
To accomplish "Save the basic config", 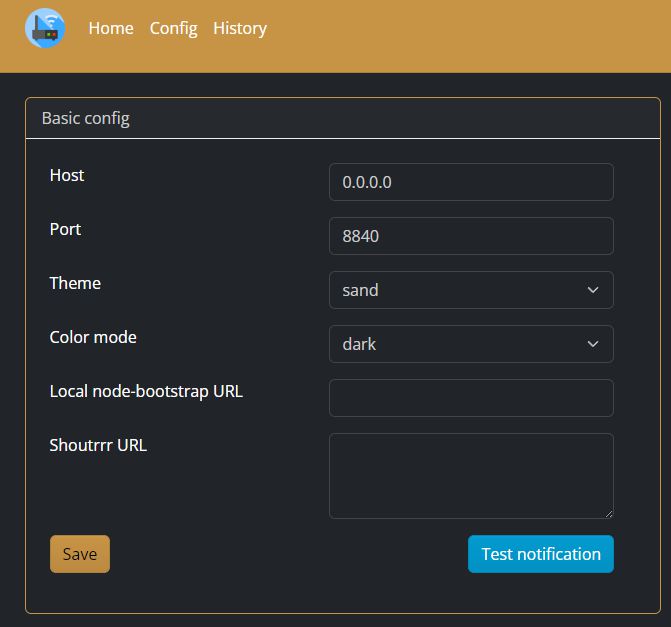I will tap(80, 554).
